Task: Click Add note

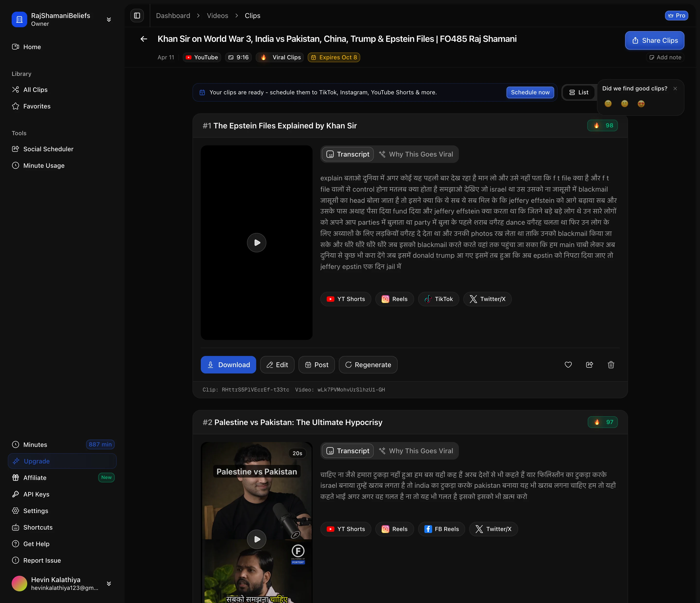Action: tap(665, 57)
